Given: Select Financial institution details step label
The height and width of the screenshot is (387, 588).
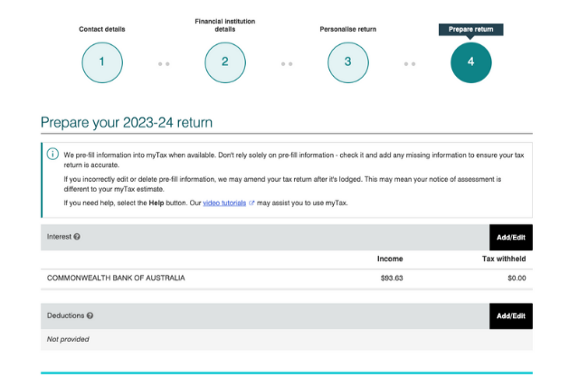Looking at the screenshot, I should [224, 24].
